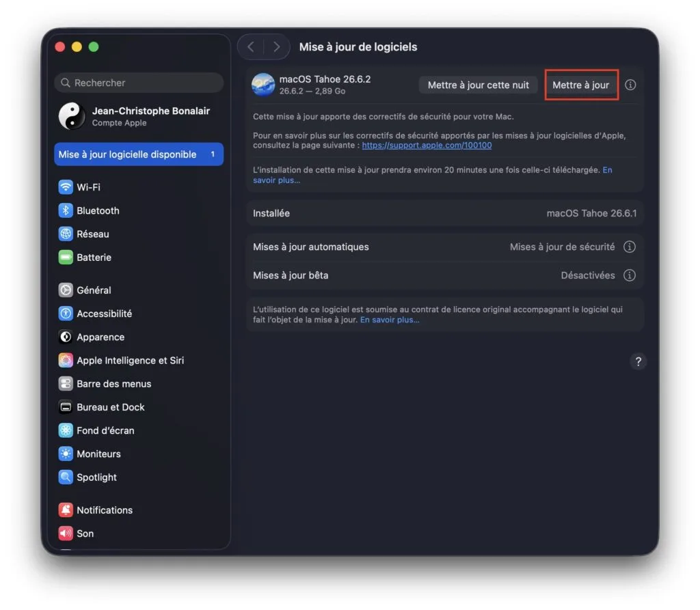Select the Batterie green icon
This screenshot has width=700, height=610.
tap(66, 258)
